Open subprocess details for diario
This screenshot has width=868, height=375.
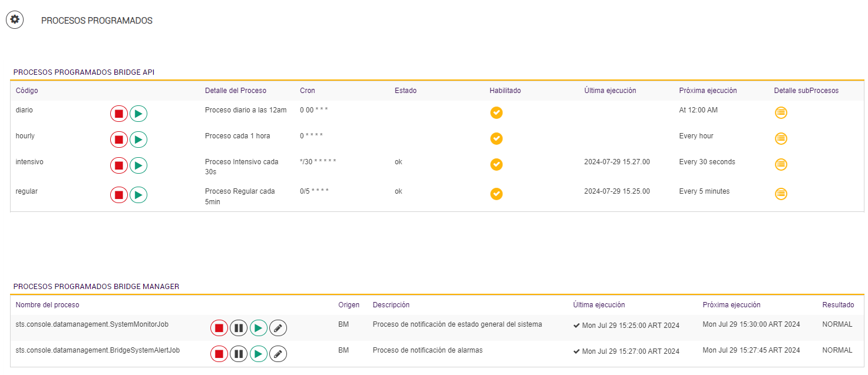pos(781,112)
